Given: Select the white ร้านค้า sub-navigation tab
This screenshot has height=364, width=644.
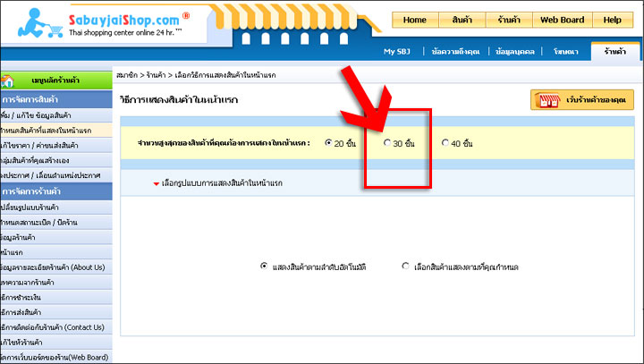Looking at the screenshot, I should [x=615, y=51].
